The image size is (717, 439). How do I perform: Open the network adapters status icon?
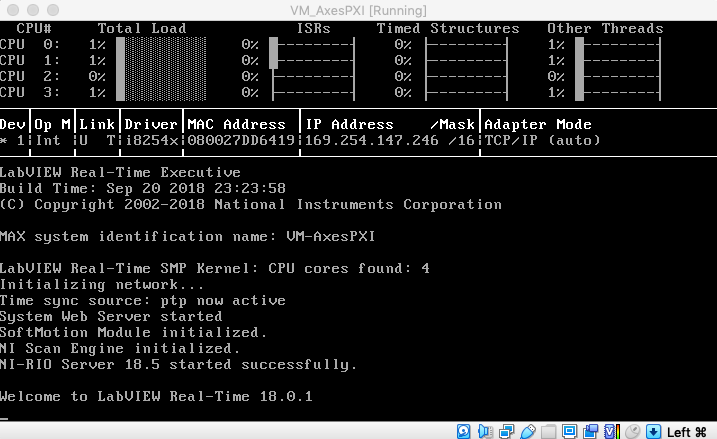coord(506,431)
